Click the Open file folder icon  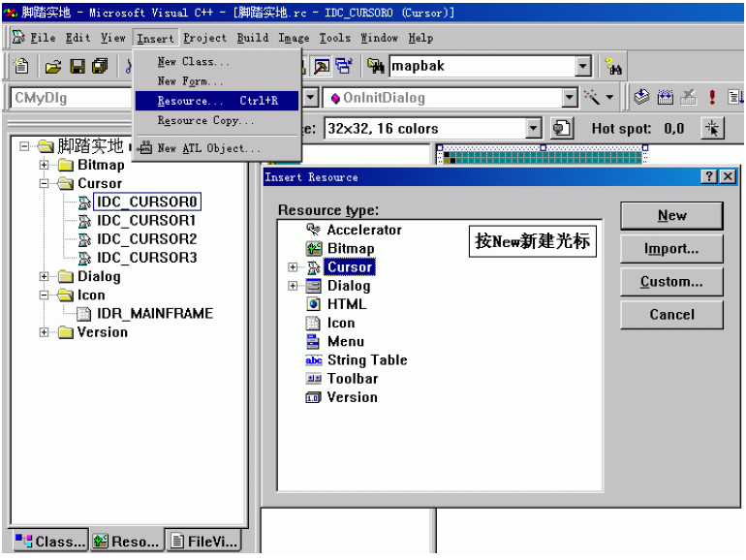(x=53, y=66)
